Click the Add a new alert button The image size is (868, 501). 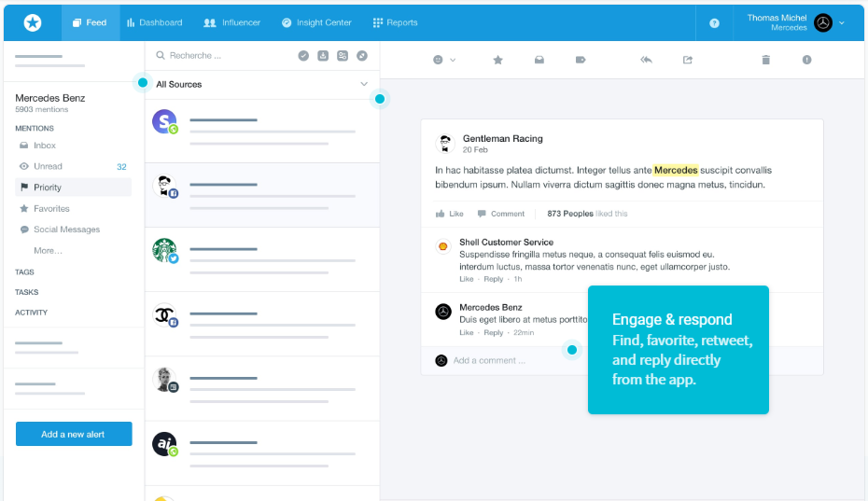[x=74, y=434]
